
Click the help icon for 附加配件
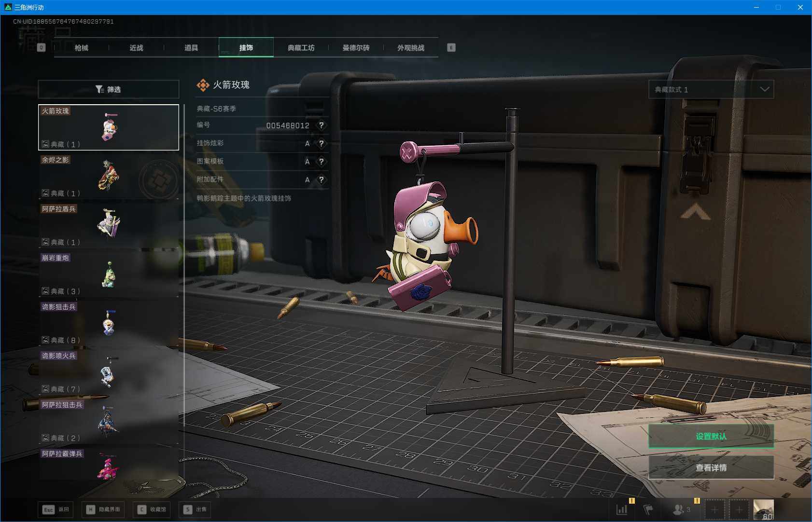pos(321,180)
